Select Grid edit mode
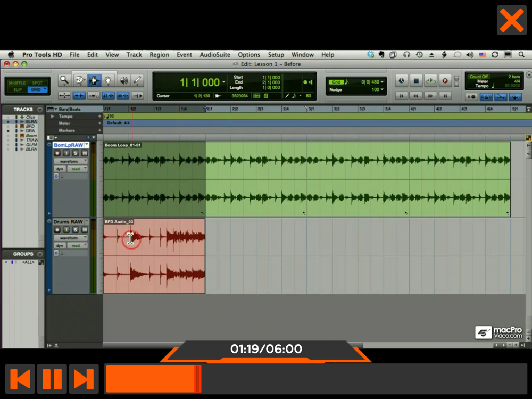Screen dimensions: 532x399 pyautogui.click(x=37, y=89)
